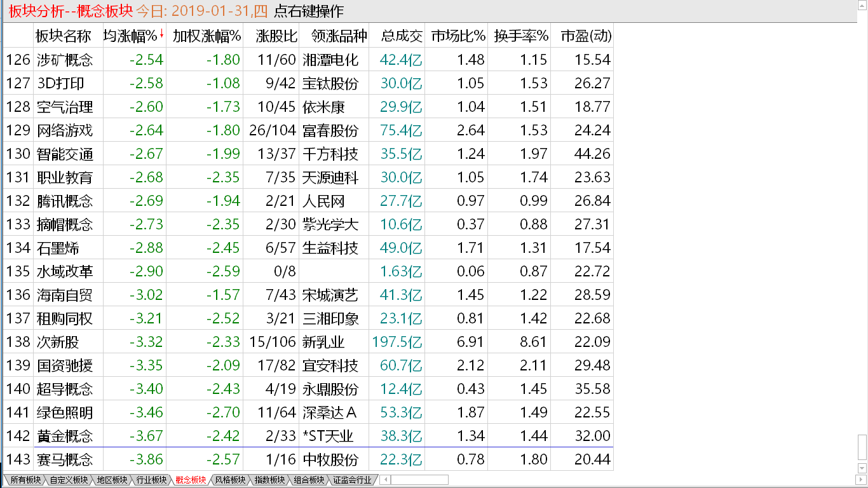Switch to the 自定义板块 tab
This screenshot has height=488, width=868.
69,480
